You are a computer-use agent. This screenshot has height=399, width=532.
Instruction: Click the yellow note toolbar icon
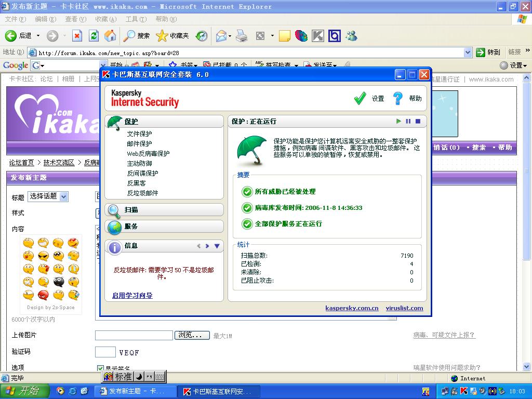284,36
